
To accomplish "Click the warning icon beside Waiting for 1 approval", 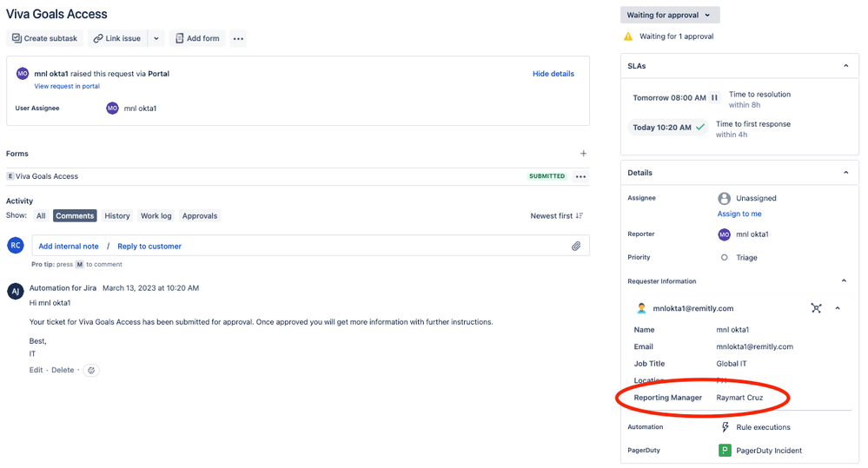I will [x=627, y=36].
